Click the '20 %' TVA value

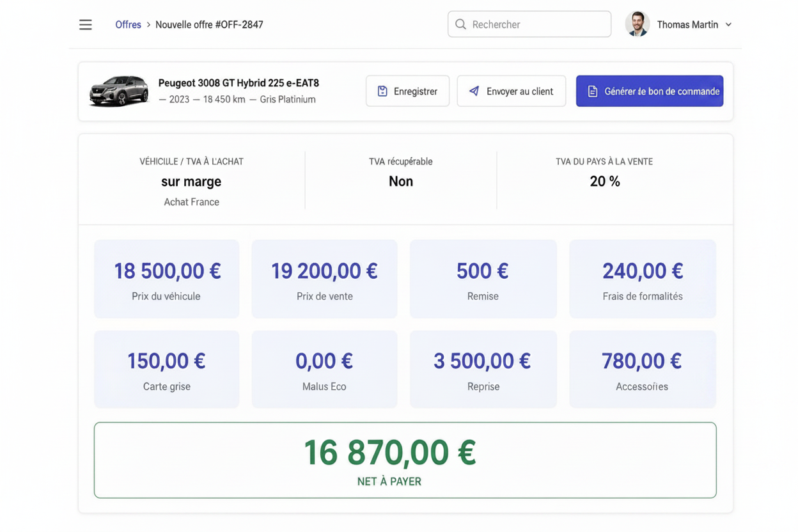pos(605,182)
